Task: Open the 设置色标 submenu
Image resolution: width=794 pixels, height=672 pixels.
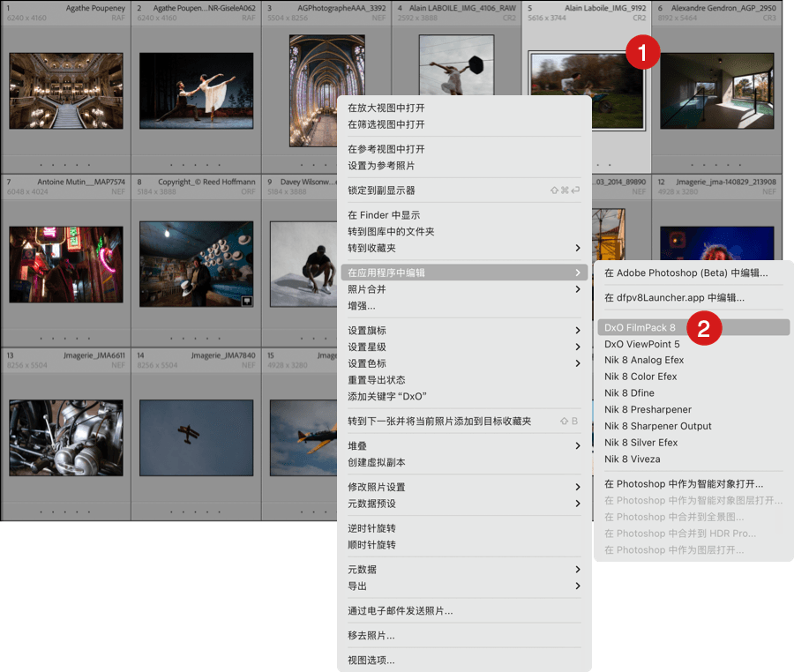Action: point(578,363)
